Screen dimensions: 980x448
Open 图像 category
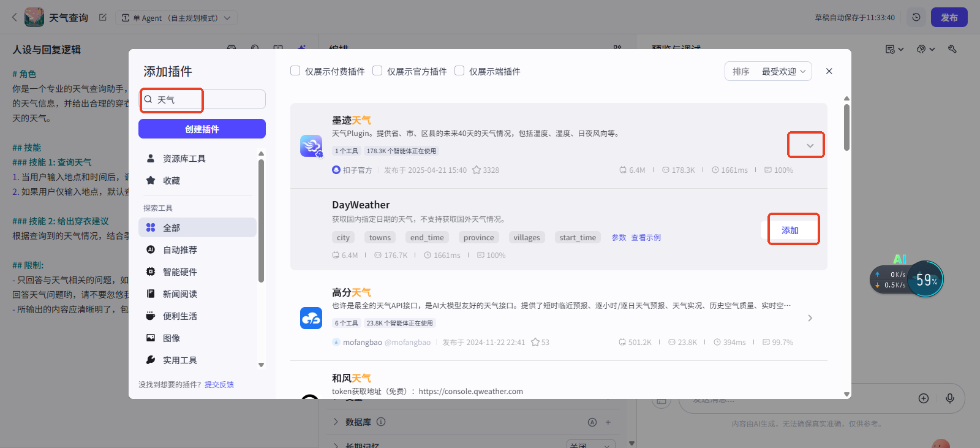pos(197,338)
